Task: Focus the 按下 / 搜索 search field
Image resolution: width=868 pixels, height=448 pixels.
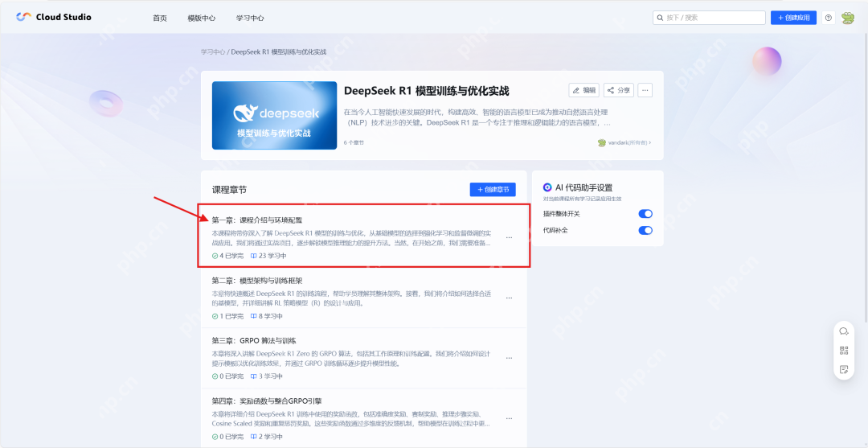Action: 709,18
